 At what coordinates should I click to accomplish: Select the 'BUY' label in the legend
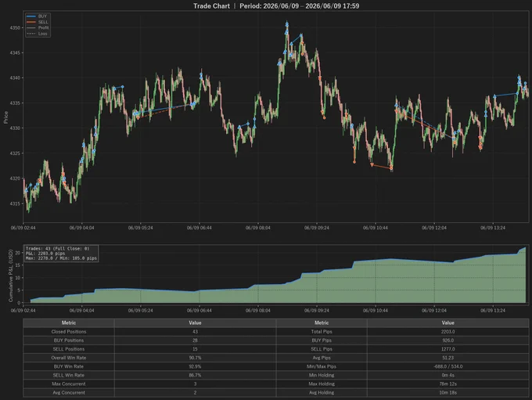(x=42, y=16)
